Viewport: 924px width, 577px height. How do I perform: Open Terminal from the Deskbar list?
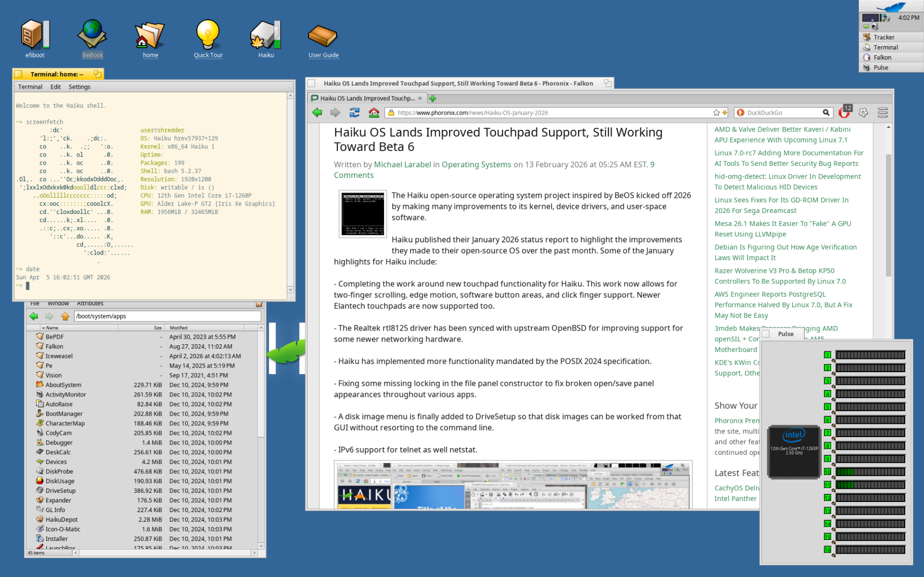tap(885, 47)
